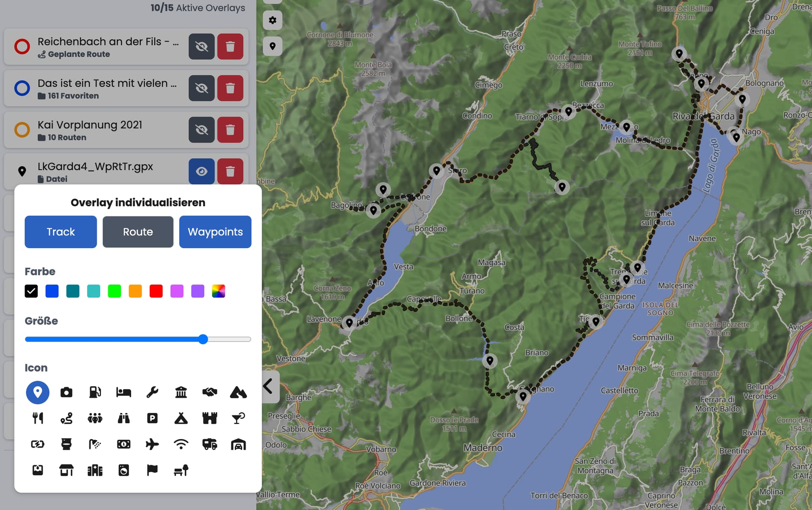This screenshot has height=510, width=812.
Task: Pick the hospital icon
Action: click(x=95, y=470)
